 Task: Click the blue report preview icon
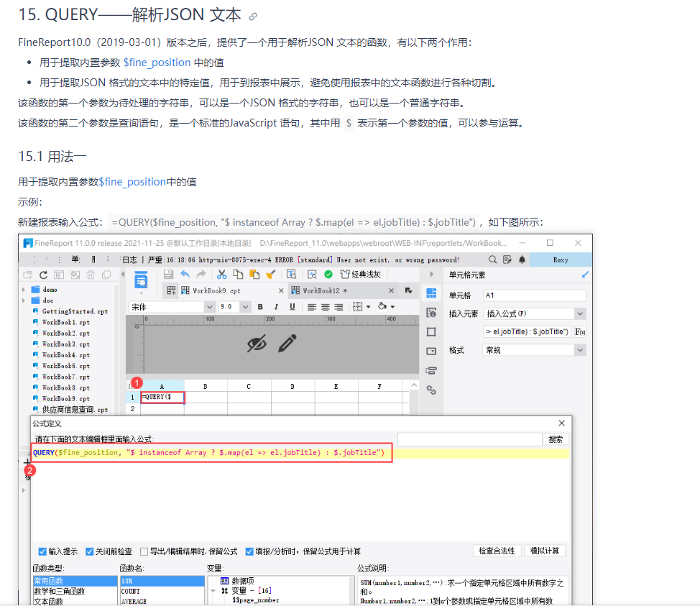point(141,280)
